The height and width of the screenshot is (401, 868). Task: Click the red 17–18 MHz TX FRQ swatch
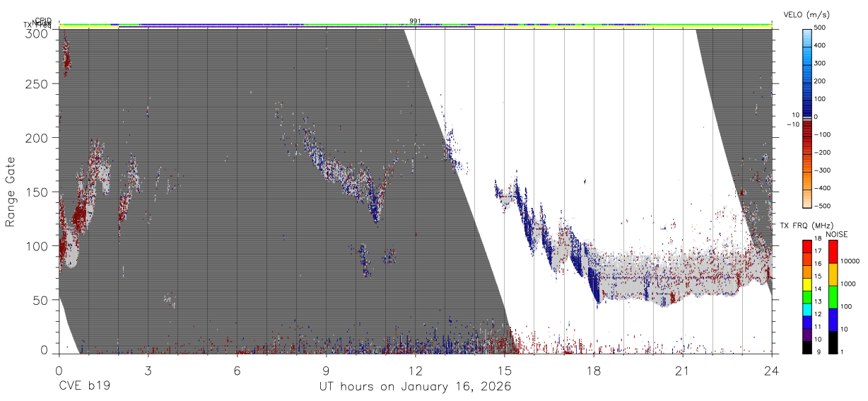click(807, 246)
